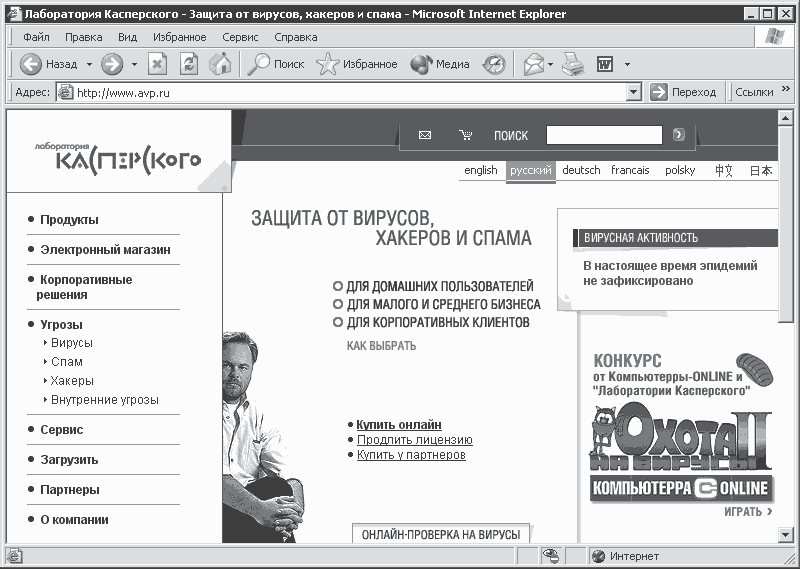Screen dimensions: 800x569
Task: Select ДЛЯ КОРПОРАТИВНЫХ КЛИЕНТОВ option
Action: tap(431, 323)
